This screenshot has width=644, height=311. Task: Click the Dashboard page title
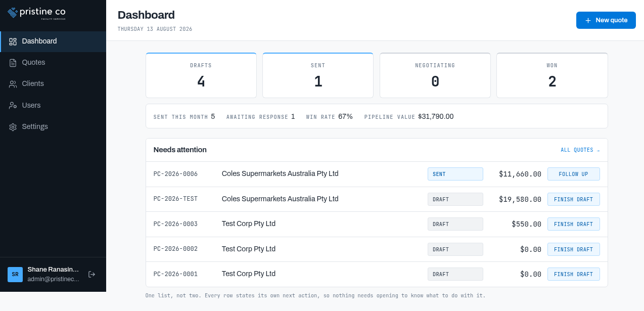(146, 15)
